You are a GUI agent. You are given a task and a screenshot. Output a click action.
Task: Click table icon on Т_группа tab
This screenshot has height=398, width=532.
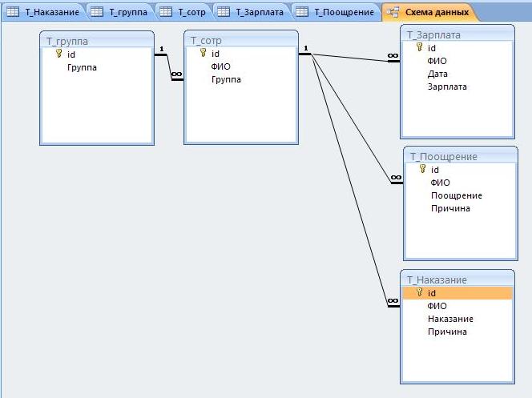(97, 12)
